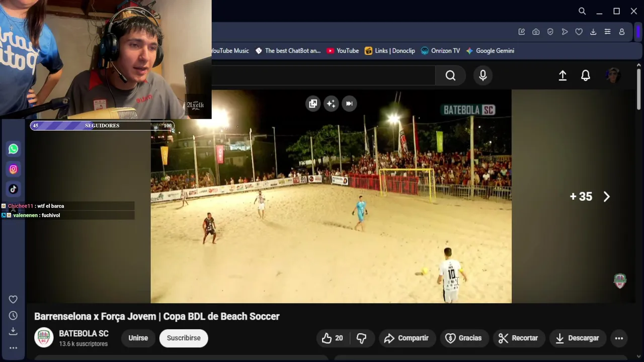Click the Descargar download button
The width and height of the screenshot is (644, 362).
(x=577, y=338)
